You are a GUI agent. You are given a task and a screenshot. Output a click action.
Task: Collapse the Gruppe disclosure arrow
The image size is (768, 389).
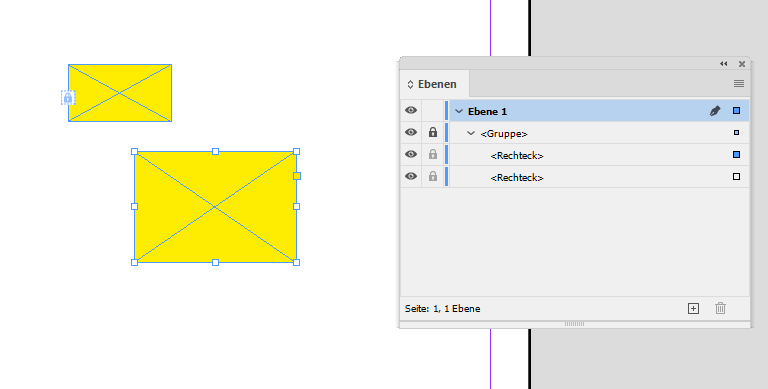point(471,133)
